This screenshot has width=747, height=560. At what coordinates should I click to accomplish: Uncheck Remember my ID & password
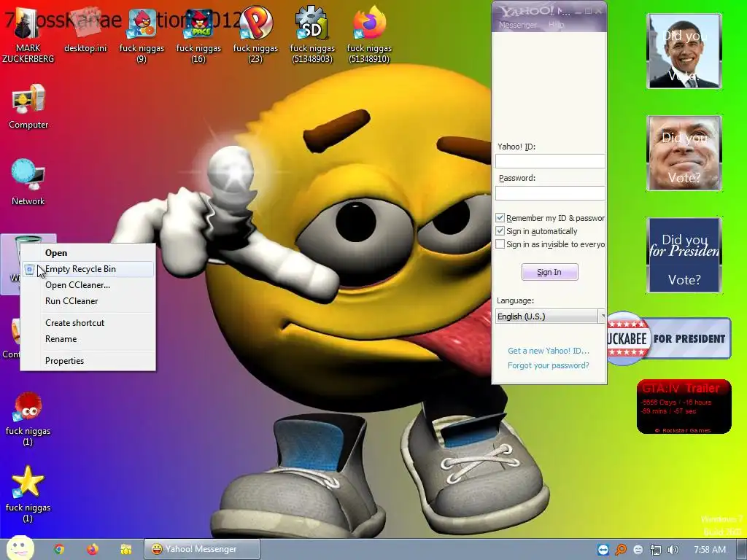click(x=500, y=217)
